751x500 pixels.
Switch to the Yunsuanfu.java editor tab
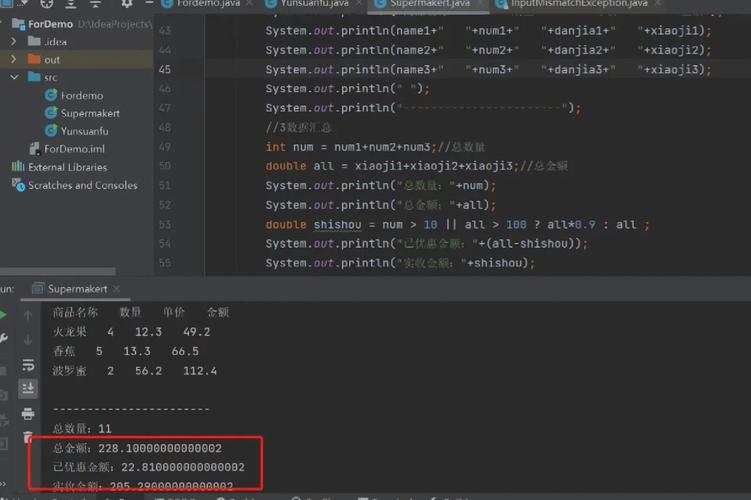pyautogui.click(x=314, y=4)
